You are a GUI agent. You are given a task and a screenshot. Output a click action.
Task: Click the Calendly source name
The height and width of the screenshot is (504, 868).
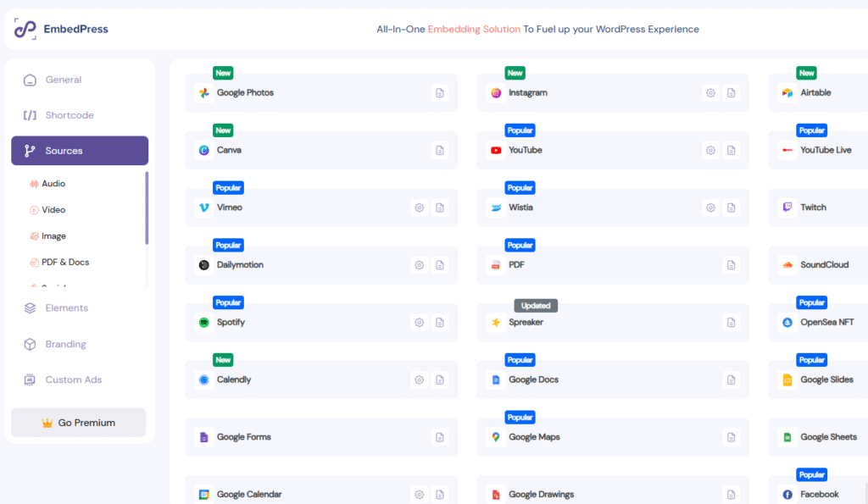tap(234, 380)
